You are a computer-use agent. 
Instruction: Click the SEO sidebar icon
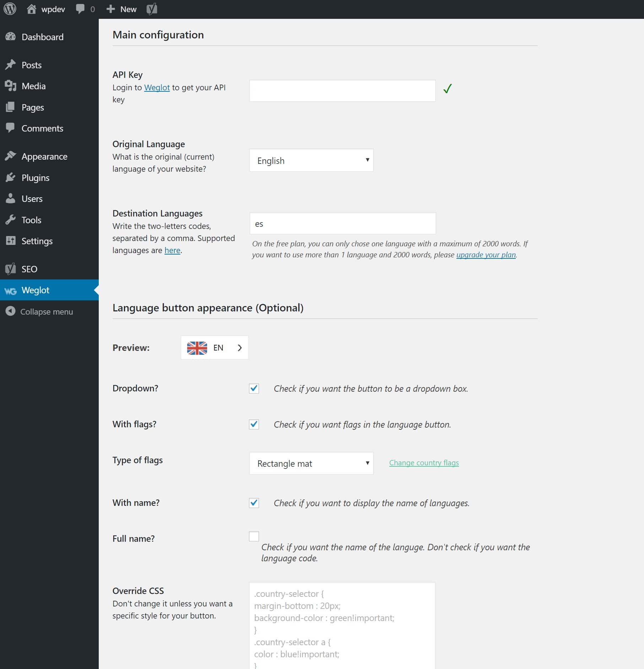click(11, 269)
